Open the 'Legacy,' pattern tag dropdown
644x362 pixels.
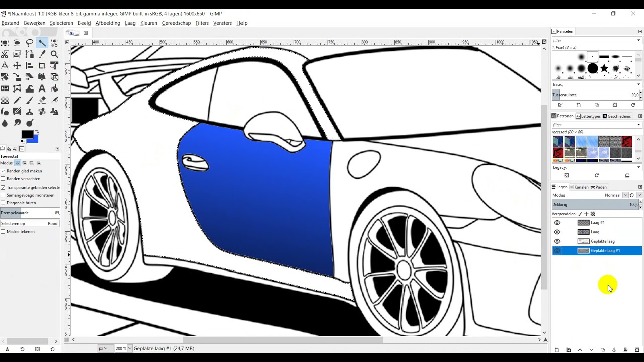tap(639, 167)
